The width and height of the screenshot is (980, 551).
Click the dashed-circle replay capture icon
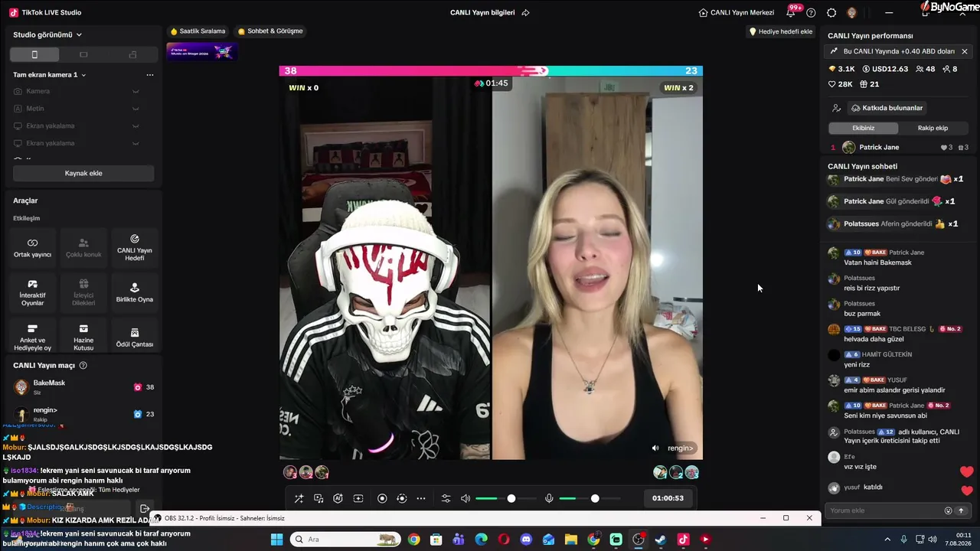click(401, 498)
